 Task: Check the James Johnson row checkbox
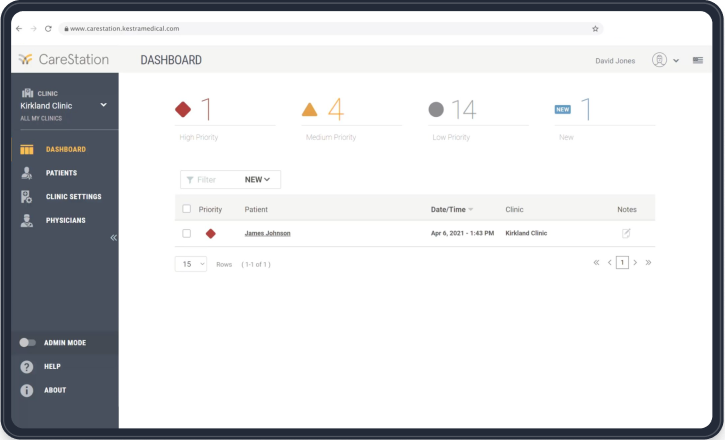point(186,233)
